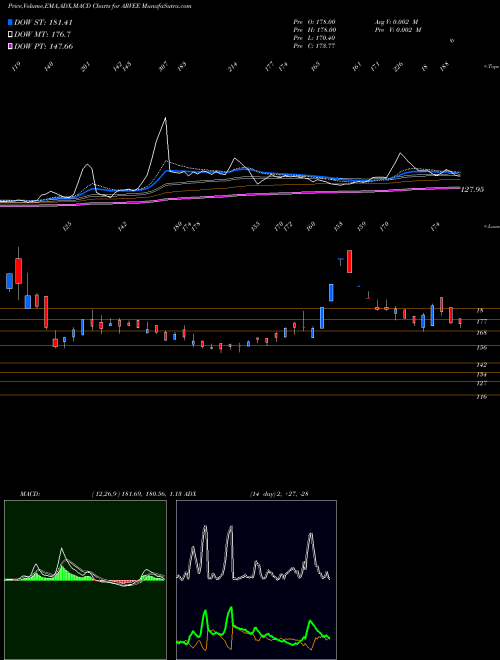
Task: Click the 201 top value label
Action: tap(85, 67)
